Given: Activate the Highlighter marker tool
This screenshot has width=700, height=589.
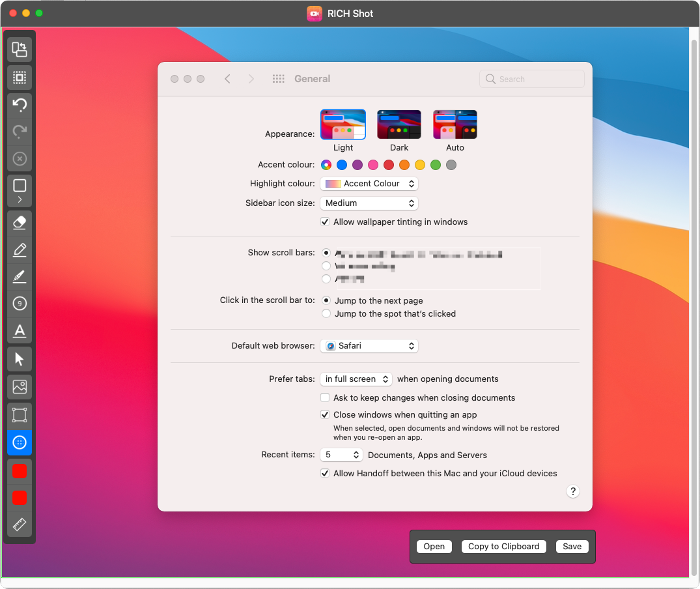Looking at the screenshot, I should click(19, 277).
